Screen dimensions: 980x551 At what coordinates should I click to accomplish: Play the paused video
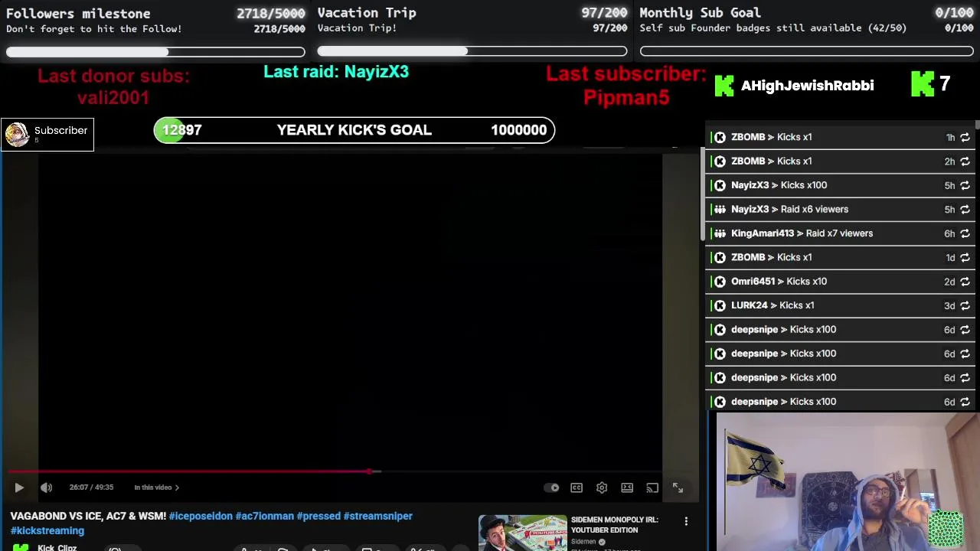(19, 487)
